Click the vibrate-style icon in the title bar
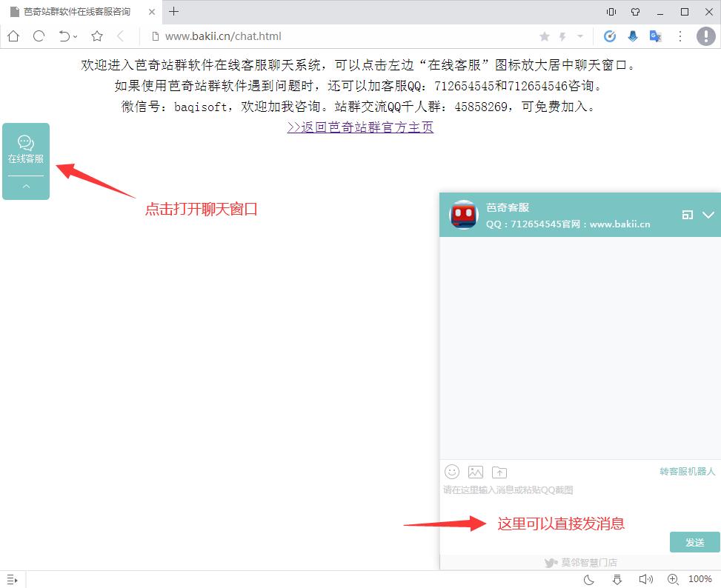Viewport: 721px width, 588px height. [x=611, y=12]
